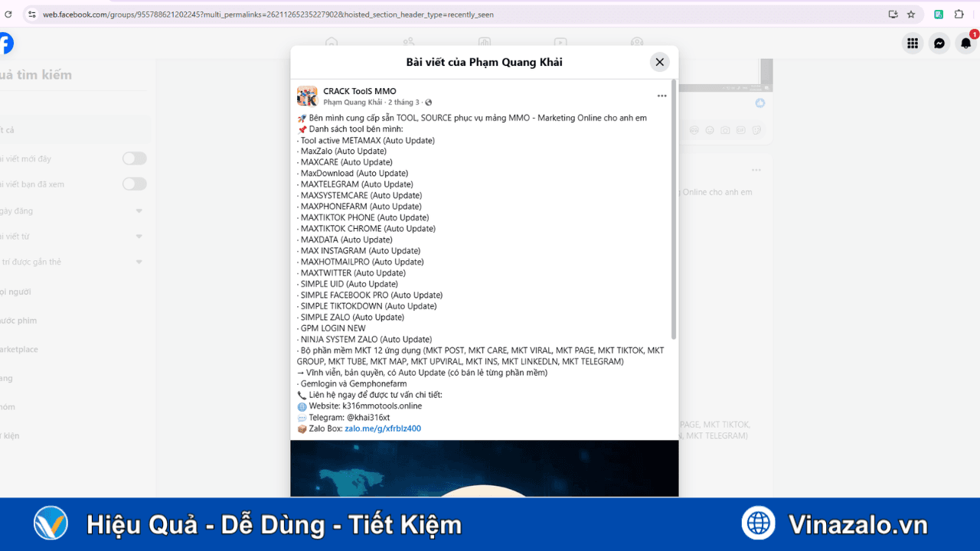
Task: Open the Groups icon in the top navigation
Action: 637,44
